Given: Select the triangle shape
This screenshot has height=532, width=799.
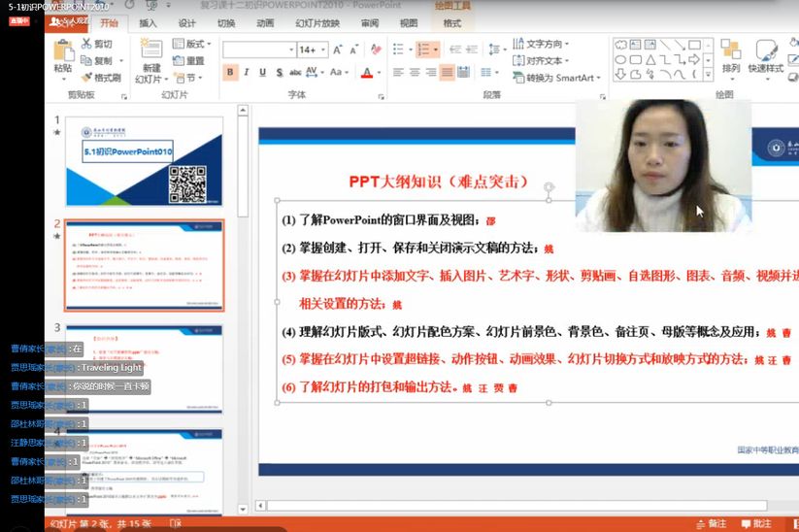Looking at the screenshot, I should click(x=650, y=59).
